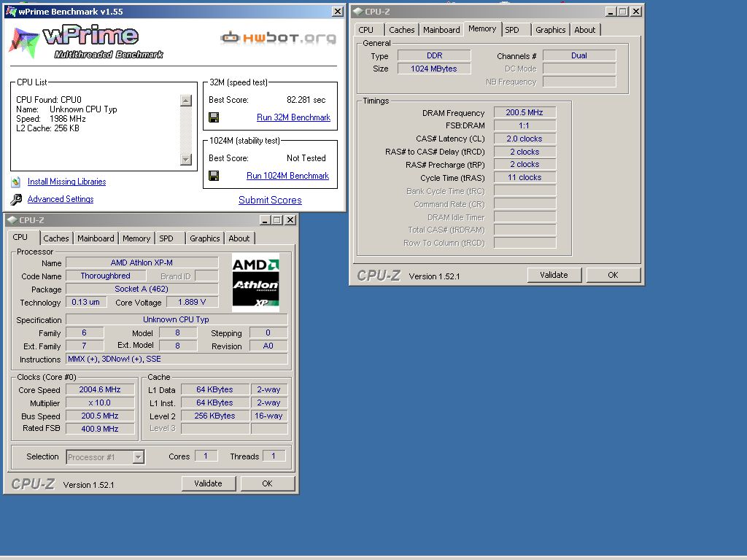The width and height of the screenshot is (747, 560).
Task: Click the CAS# Latency 2.0 clocks value
Action: coord(525,139)
